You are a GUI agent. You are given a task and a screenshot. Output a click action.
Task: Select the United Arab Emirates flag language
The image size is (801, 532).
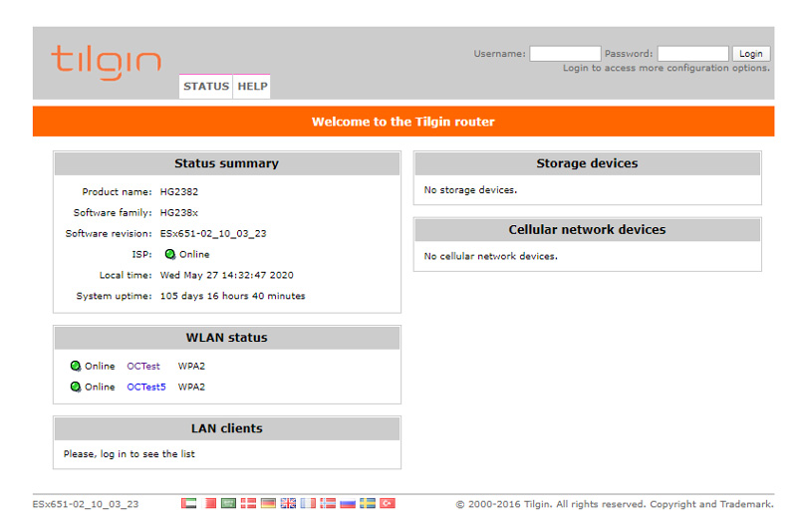point(188,503)
